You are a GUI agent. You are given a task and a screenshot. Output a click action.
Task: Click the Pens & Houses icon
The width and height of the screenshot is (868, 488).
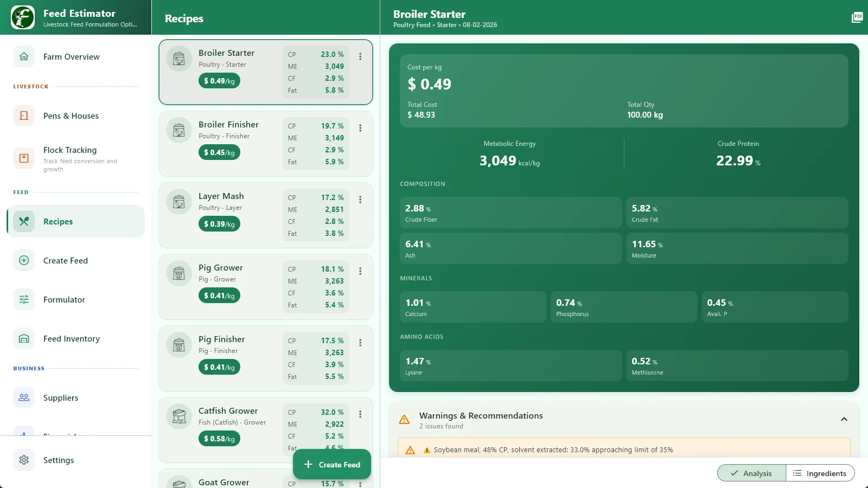coord(24,115)
